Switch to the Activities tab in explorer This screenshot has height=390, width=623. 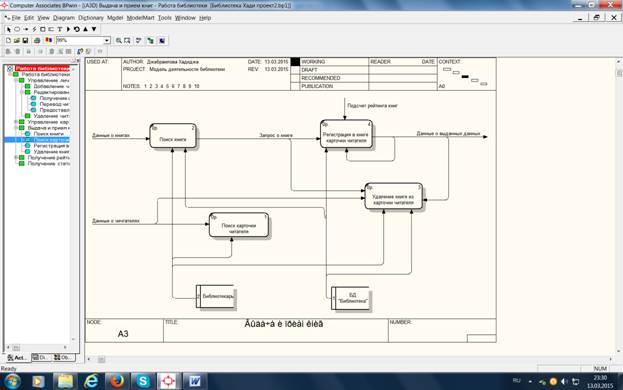[17, 357]
